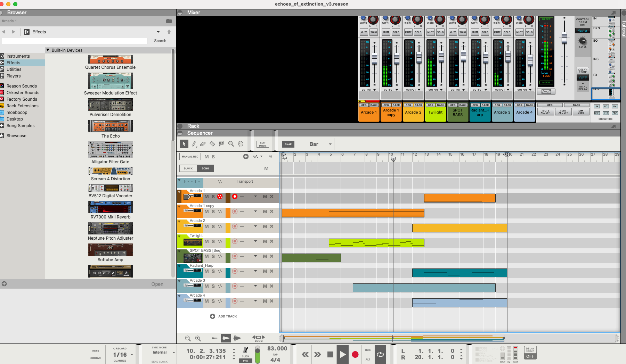The height and width of the screenshot is (364, 626).
Task: Click the red Record button in transport
Action: pyautogui.click(x=355, y=354)
